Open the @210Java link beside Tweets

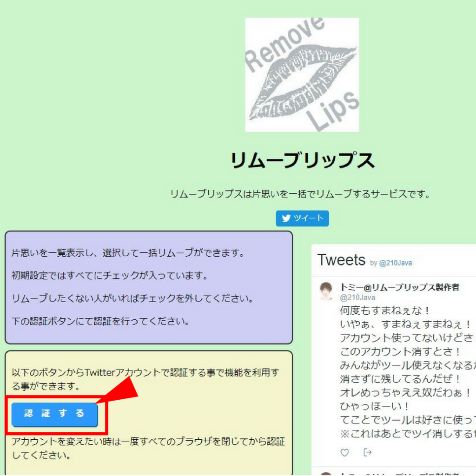pos(395,263)
